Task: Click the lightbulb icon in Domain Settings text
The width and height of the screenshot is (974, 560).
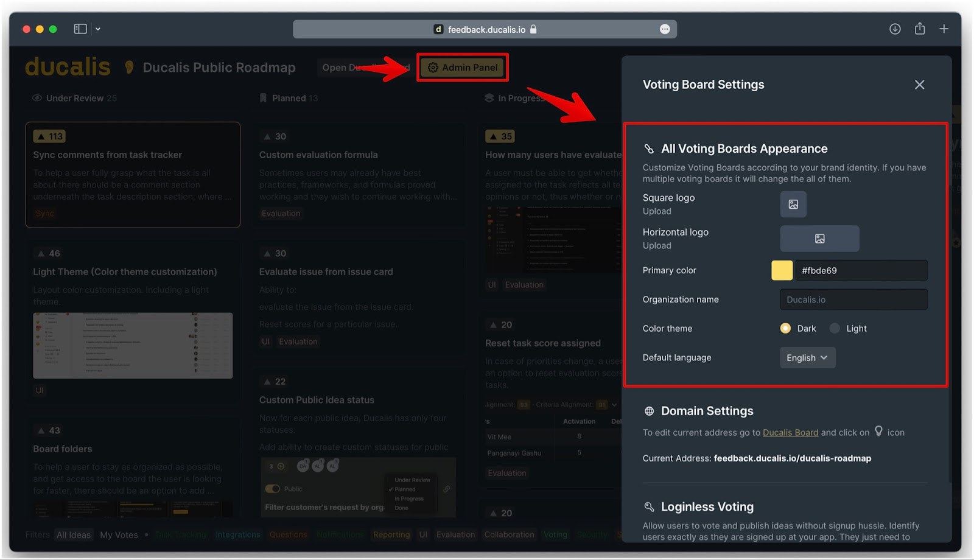Action: pyautogui.click(x=878, y=431)
